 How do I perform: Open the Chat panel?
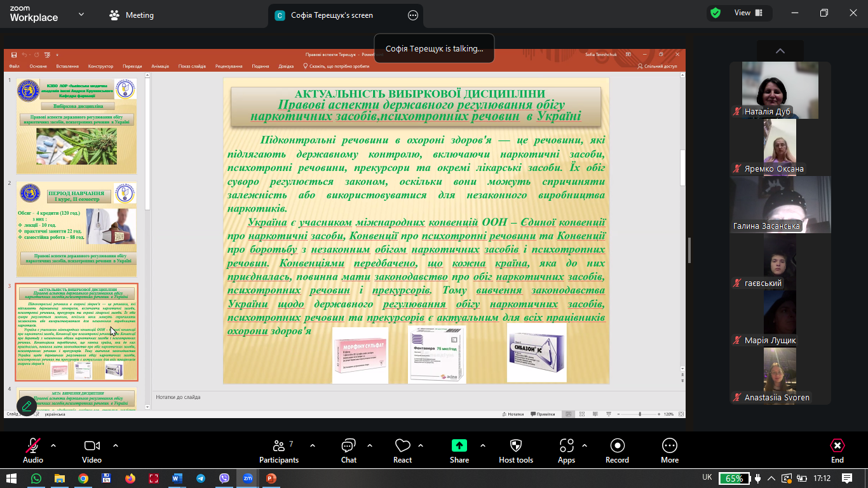pos(348,451)
